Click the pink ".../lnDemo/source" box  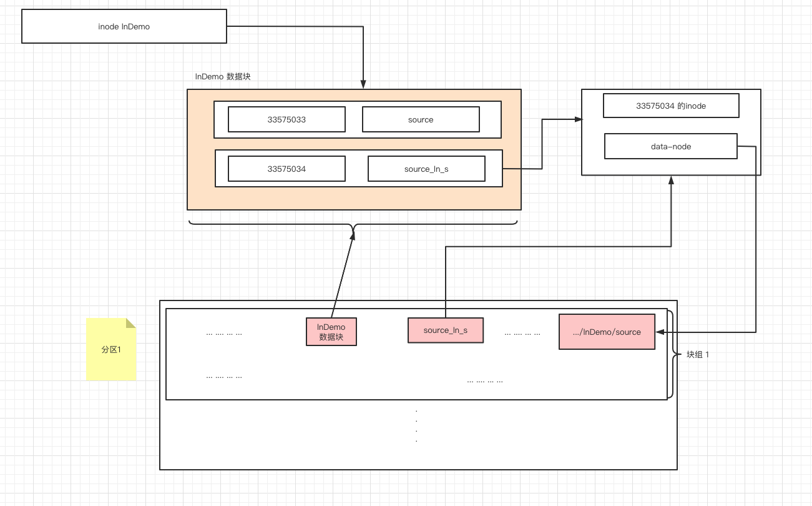click(x=607, y=332)
